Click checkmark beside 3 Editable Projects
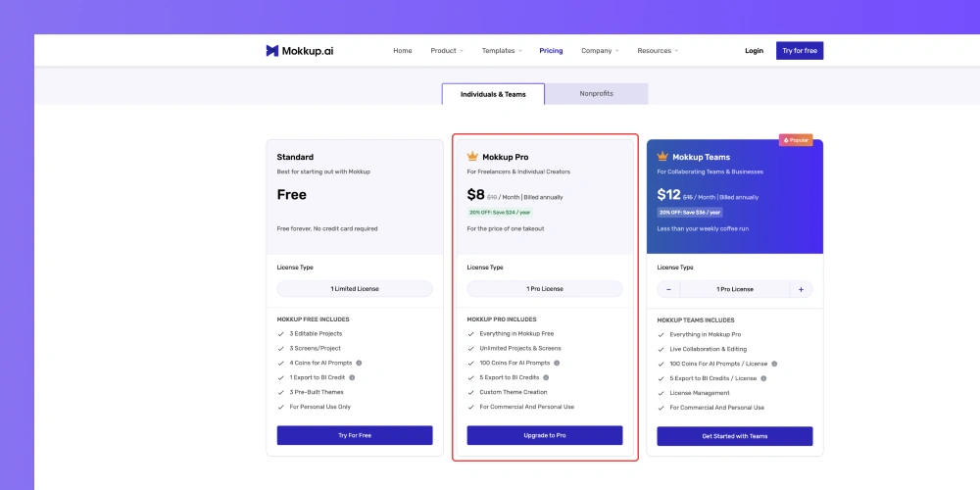This screenshot has height=490, width=980. [280, 334]
